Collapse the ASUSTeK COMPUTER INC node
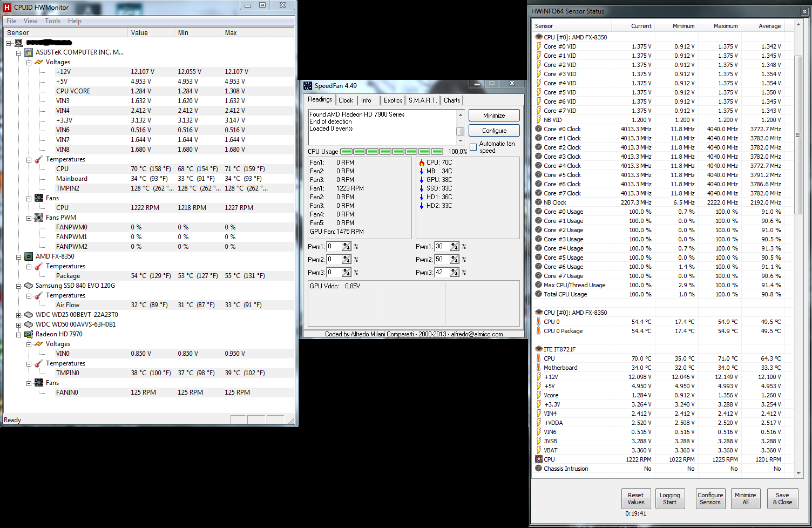Image resolution: width=812 pixels, height=528 pixels. (x=18, y=53)
